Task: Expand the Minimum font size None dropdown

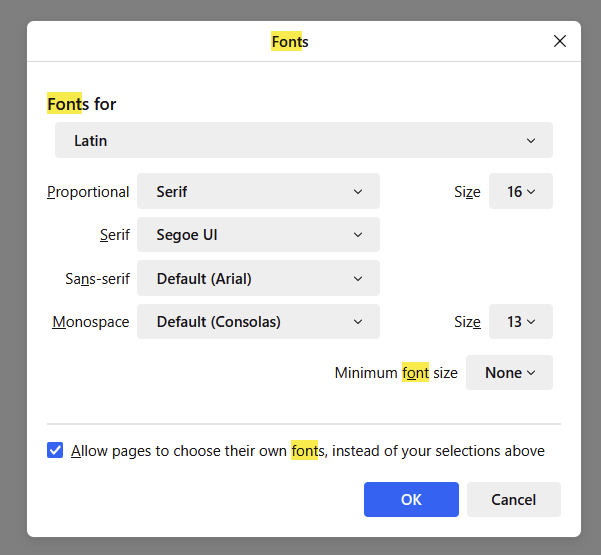Action: tap(509, 373)
